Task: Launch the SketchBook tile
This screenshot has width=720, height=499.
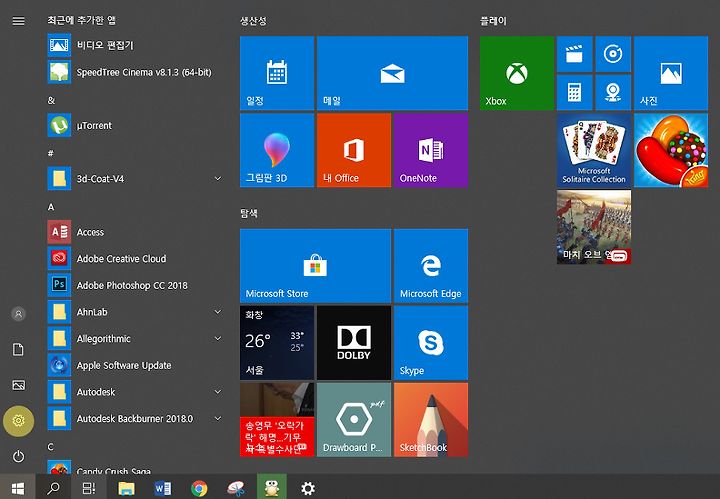Action: pos(431,420)
